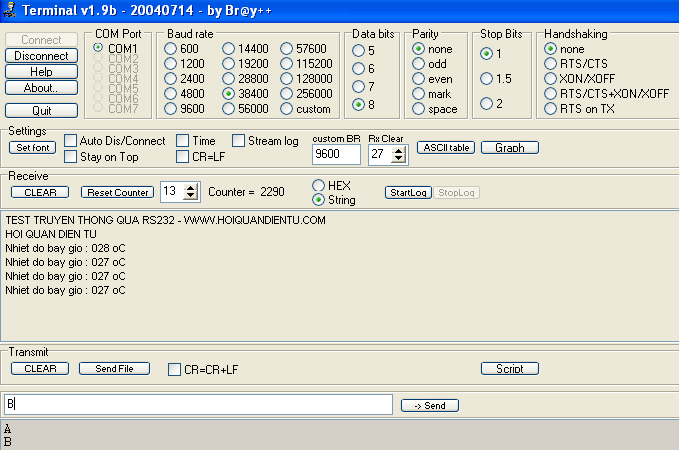Select RTS on TX handshaking
This screenshot has height=450, width=679.
pos(550,109)
